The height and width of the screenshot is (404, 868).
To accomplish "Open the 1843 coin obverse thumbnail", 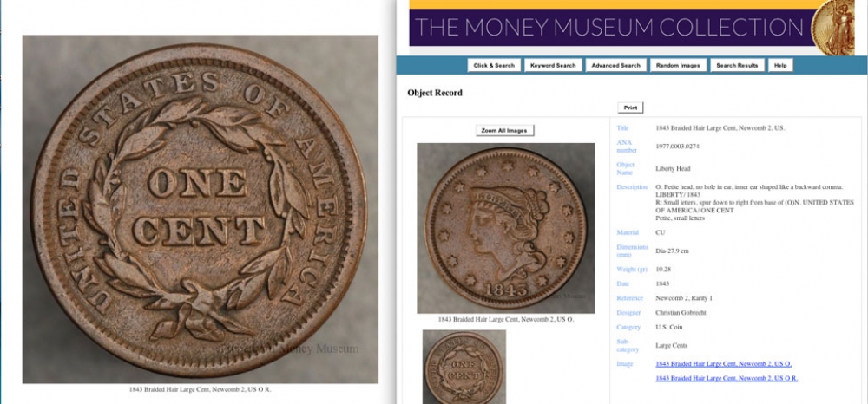I will click(x=506, y=228).
